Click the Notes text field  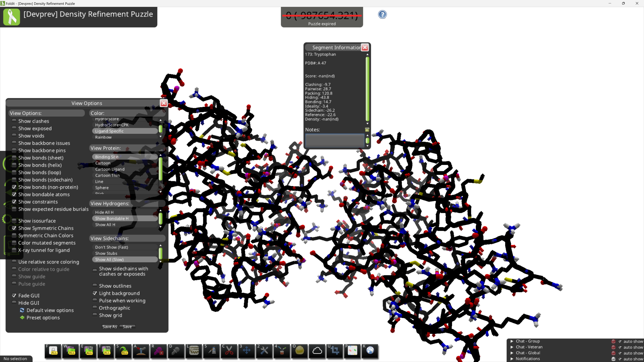(335, 140)
